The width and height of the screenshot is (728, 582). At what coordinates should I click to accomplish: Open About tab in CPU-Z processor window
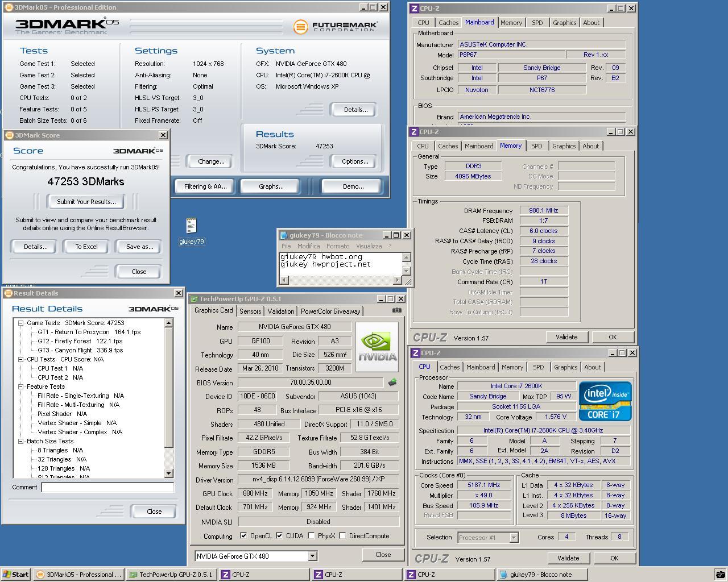pos(592,367)
